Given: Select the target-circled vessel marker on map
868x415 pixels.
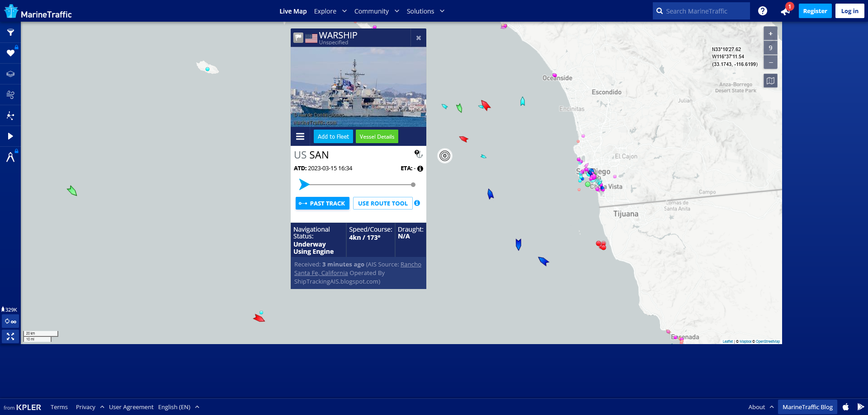Looking at the screenshot, I should tap(445, 156).
